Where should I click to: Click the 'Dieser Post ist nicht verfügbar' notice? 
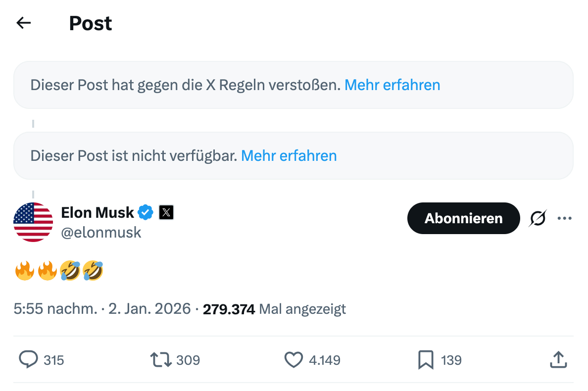point(134,156)
